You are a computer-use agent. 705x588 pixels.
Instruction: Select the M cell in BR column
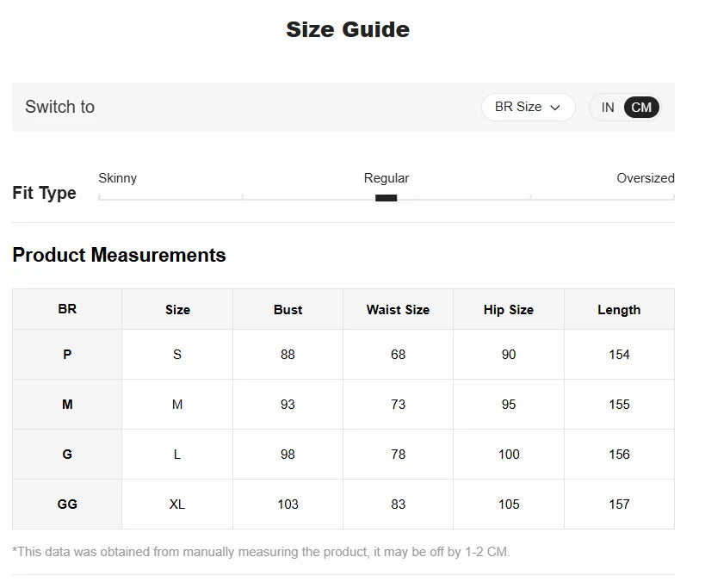click(x=67, y=404)
